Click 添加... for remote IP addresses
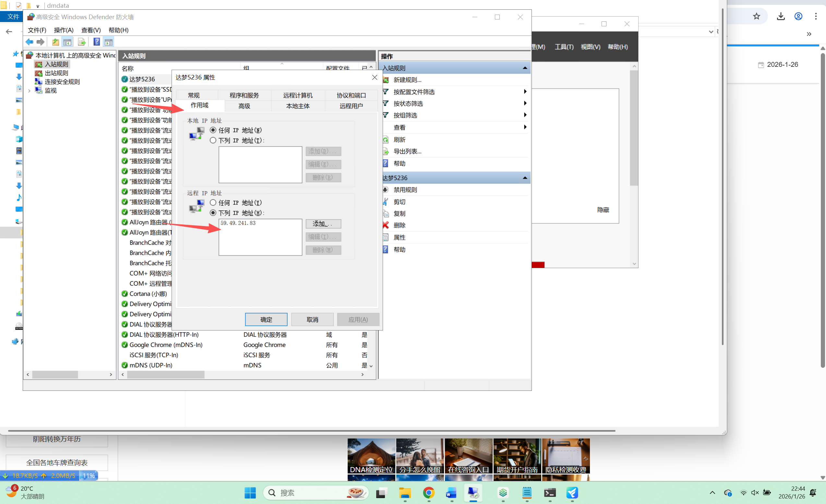This screenshot has height=504, width=826. click(324, 224)
